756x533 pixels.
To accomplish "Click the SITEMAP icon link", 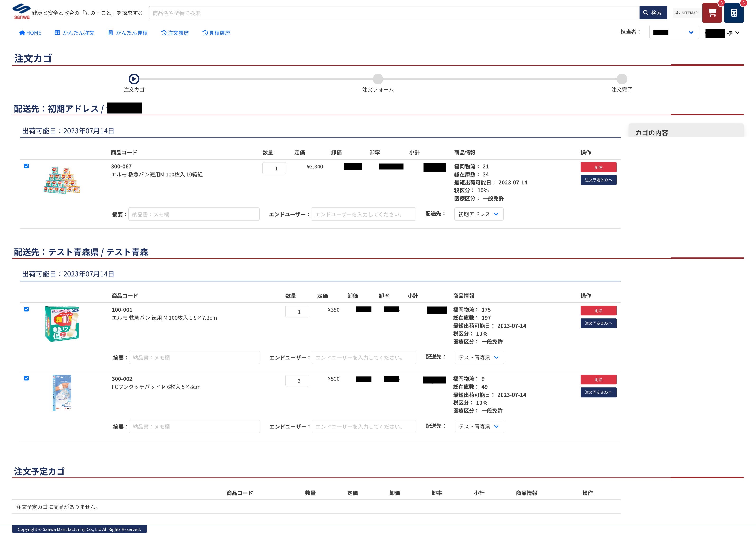I will pyautogui.click(x=686, y=13).
